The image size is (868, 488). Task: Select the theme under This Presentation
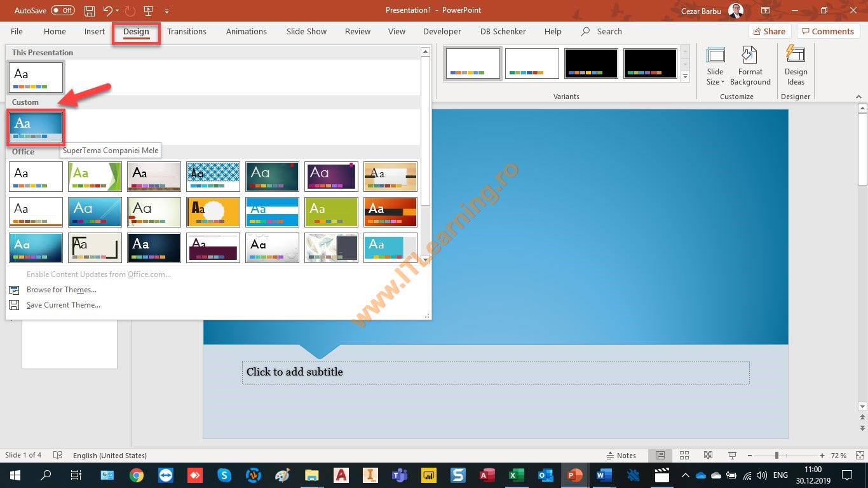pyautogui.click(x=36, y=78)
